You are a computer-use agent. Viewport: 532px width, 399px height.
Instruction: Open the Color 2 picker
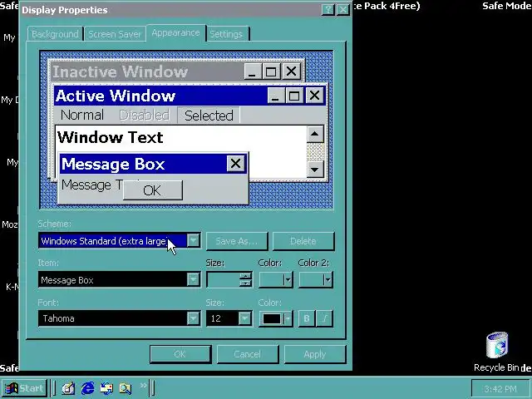click(x=316, y=280)
